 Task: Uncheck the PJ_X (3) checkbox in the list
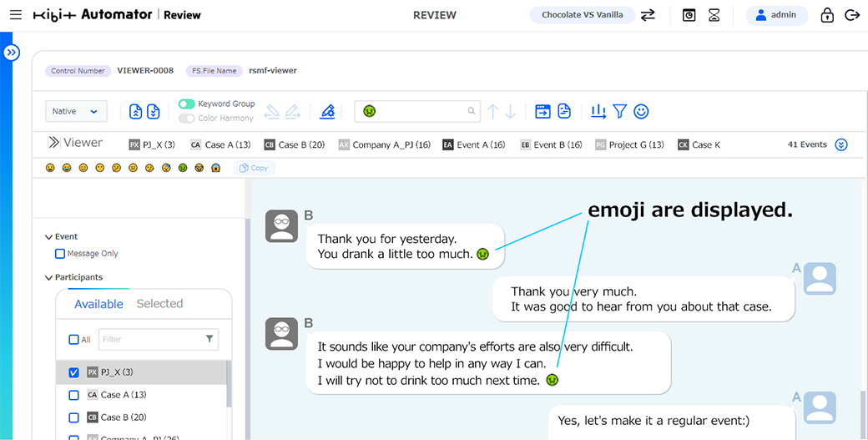point(73,372)
